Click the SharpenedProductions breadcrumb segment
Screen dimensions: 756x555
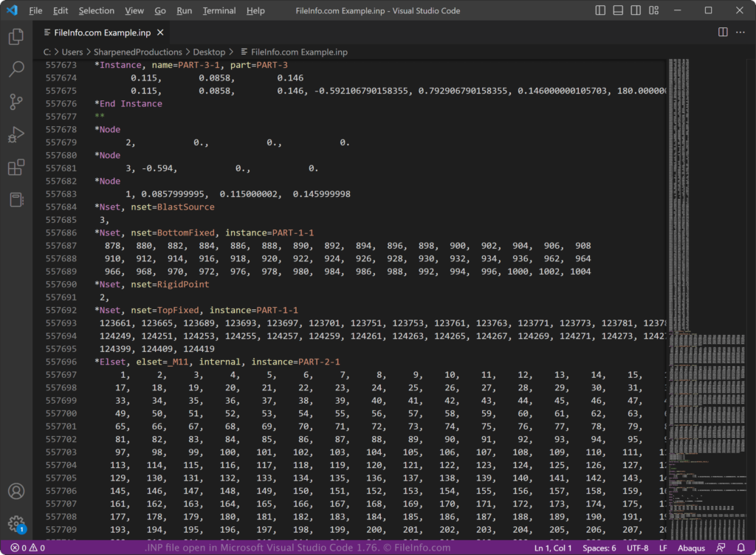[138, 52]
